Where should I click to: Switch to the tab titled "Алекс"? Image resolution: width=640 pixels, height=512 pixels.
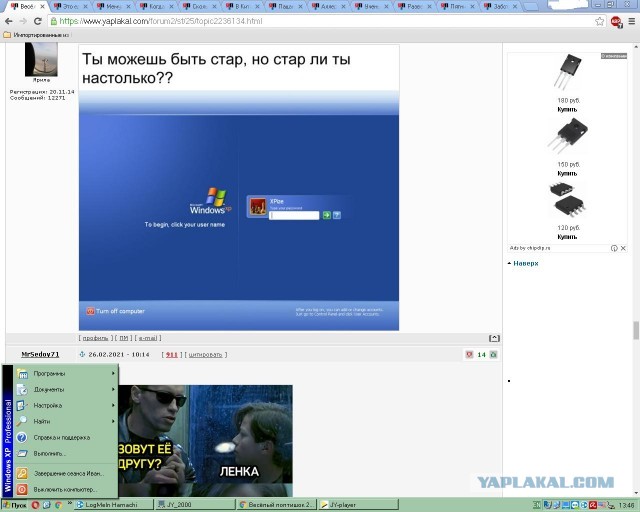pos(329,7)
